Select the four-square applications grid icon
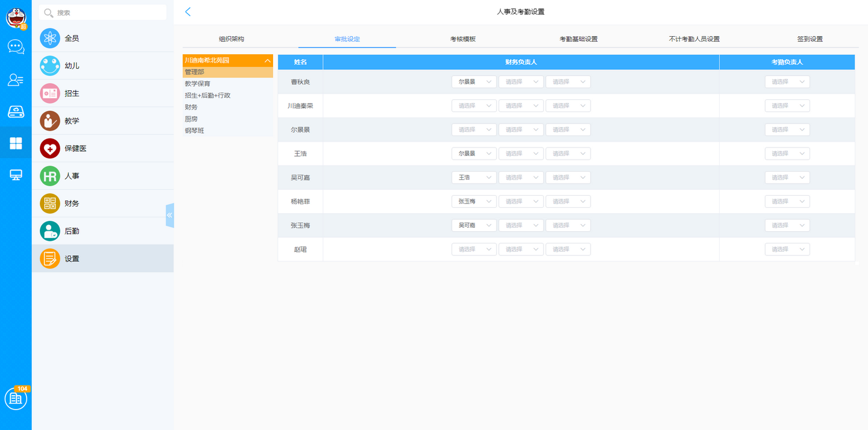The height and width of the screenshot is (430, 868). coord(16,143)
